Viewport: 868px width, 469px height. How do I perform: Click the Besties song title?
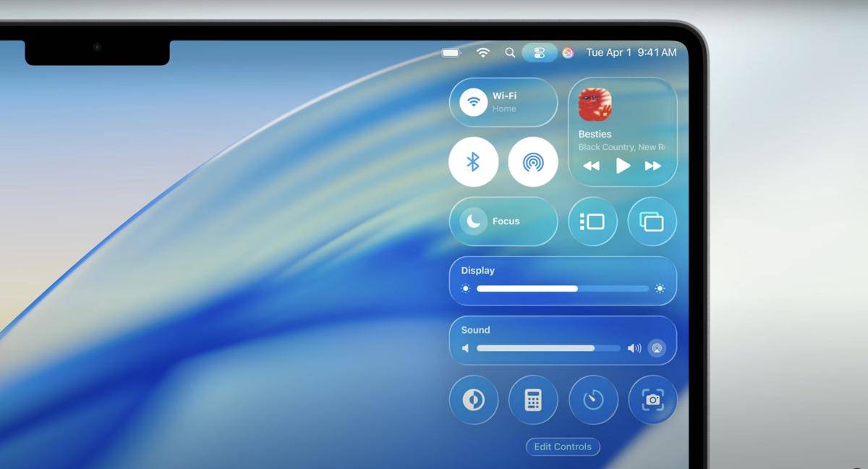(x=595, y=134)
